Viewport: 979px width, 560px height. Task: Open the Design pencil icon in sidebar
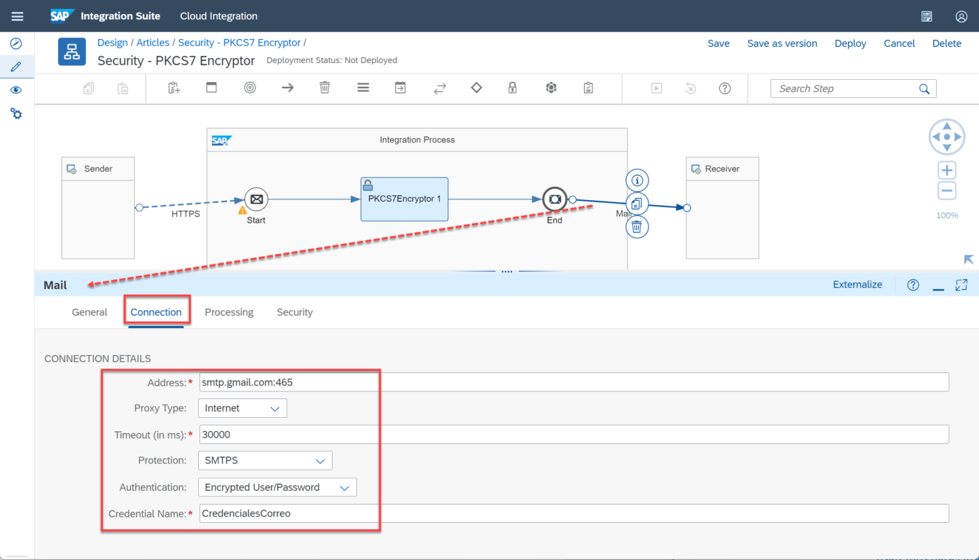click(x=16, y=67)
